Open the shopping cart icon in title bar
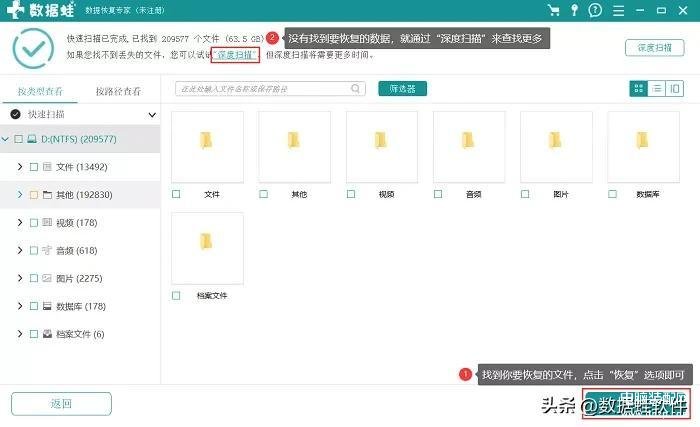This screenshot has height=427, width=700. tap(554, 10)
